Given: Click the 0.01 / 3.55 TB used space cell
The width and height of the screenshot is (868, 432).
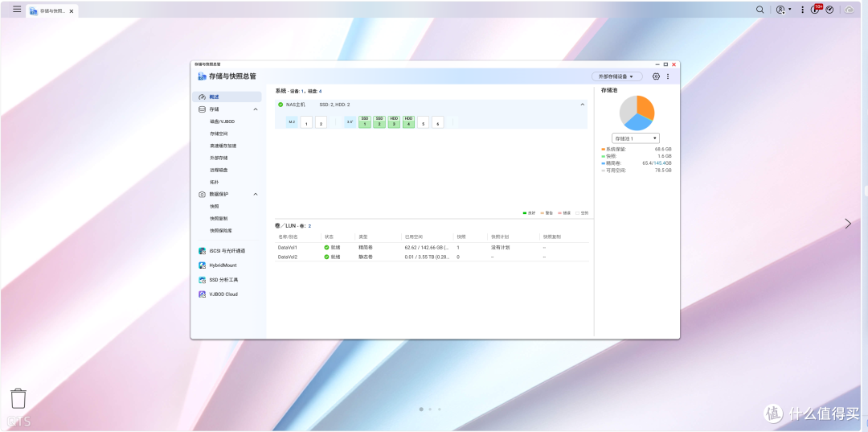Looking at the screenshot, I should click(x=426, y=257).
